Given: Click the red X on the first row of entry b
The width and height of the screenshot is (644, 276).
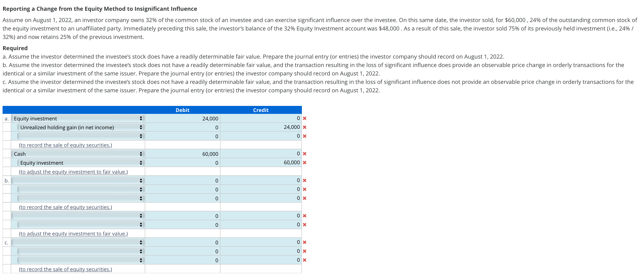Looking at the screenshot, I should point(305,181).
